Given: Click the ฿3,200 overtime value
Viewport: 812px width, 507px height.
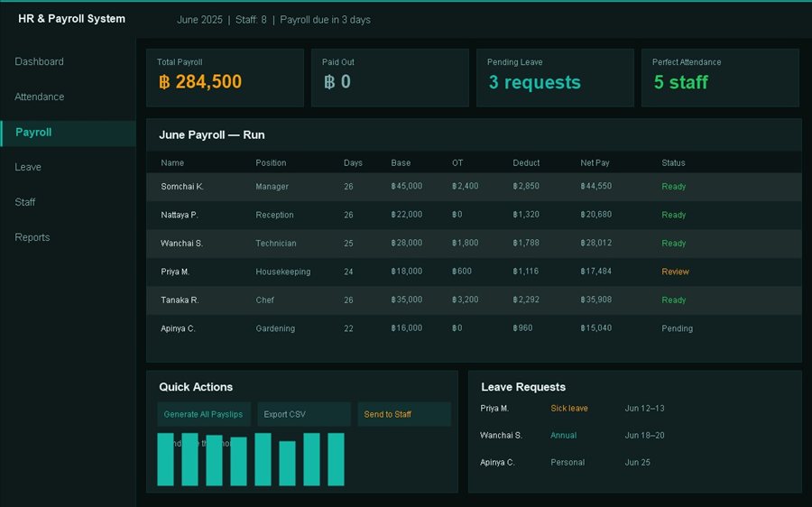Looking at the screenshot, I should pyautogui.click(x=465, y=300).
